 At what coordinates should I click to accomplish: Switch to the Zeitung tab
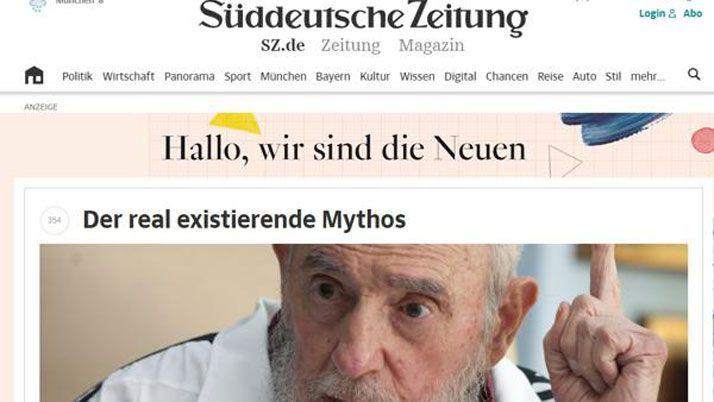[x=351, y=46]
